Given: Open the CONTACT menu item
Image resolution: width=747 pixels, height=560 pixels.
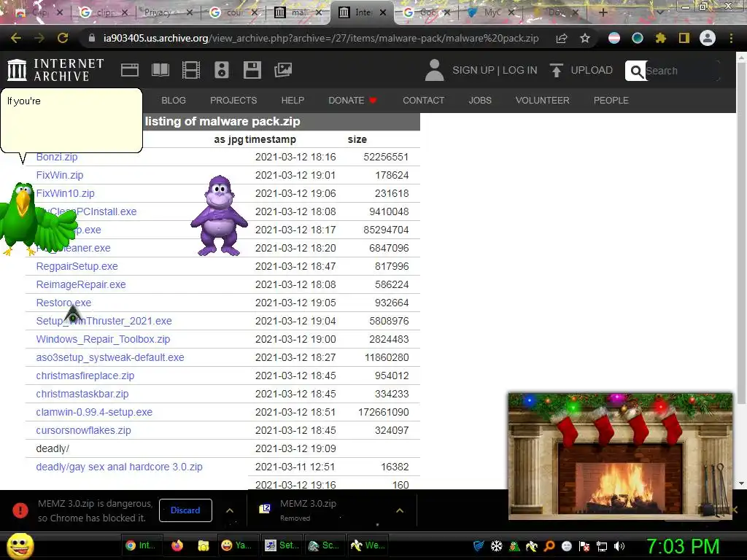Looking at the screenshot, I should tap(424, 101).
